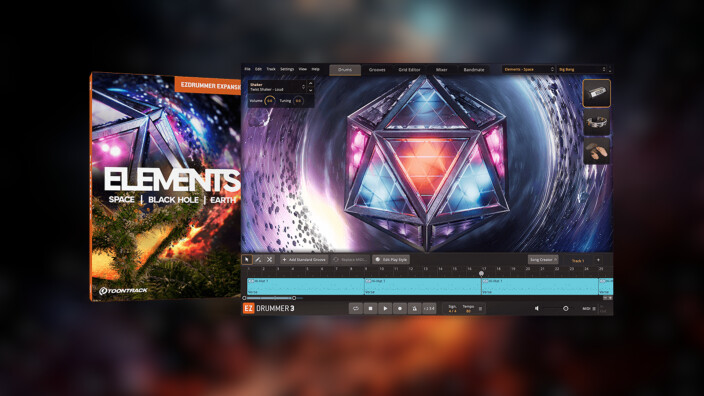Click the Replace MIDI button
The height and width of the screenshot is (396, 704).
click(x=351, y=260)
